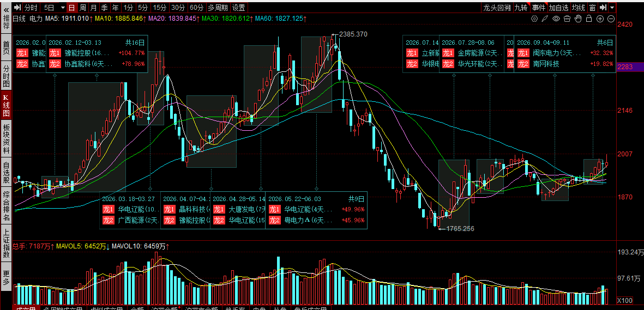Expand the 5日 period dropdown arrow
This screenshot has height=310, width=644.
click(62, 8)
